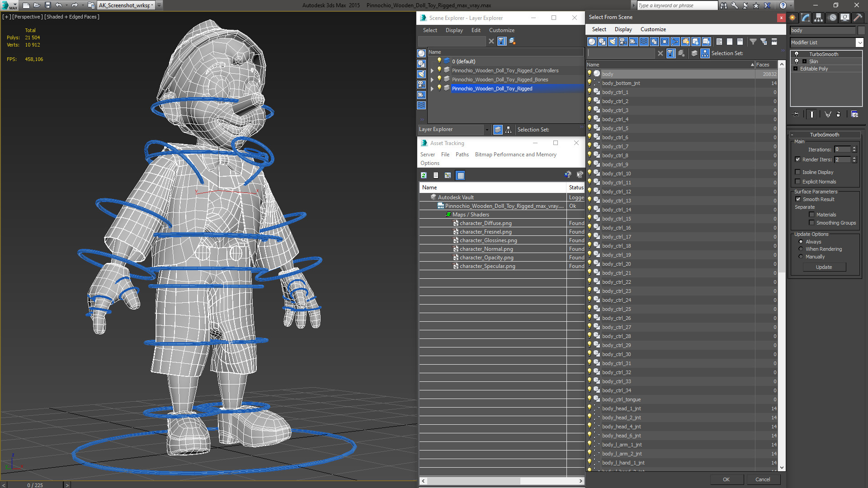Image resolution: width=868 pixels, height=488 pixels.
Task: Save the scene with floppy disk icon
Action: pos(48,5)
